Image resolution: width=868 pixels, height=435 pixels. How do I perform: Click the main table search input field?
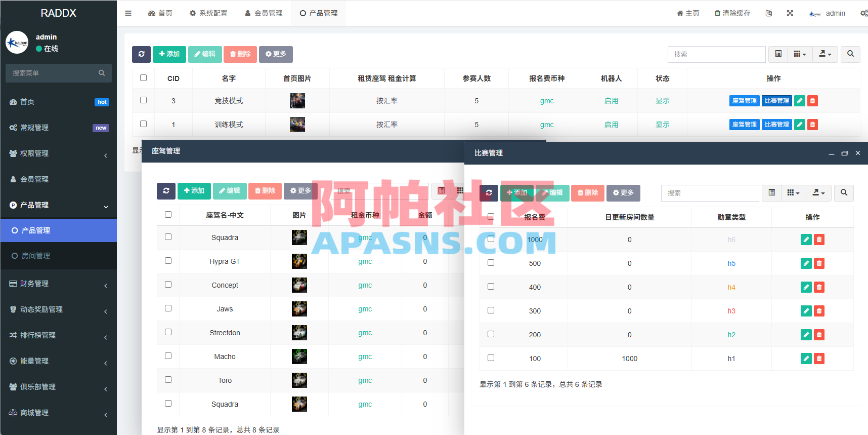716,54
